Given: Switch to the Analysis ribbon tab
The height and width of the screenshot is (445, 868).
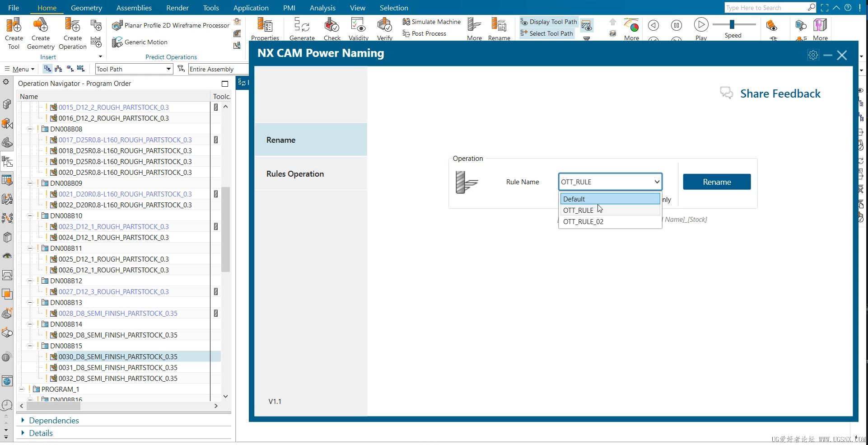Looking at the screenshot, I should tap(322, 8).
